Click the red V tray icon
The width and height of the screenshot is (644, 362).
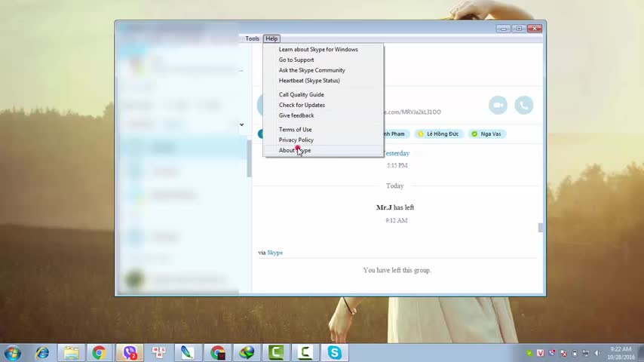[x=540, y=353]
